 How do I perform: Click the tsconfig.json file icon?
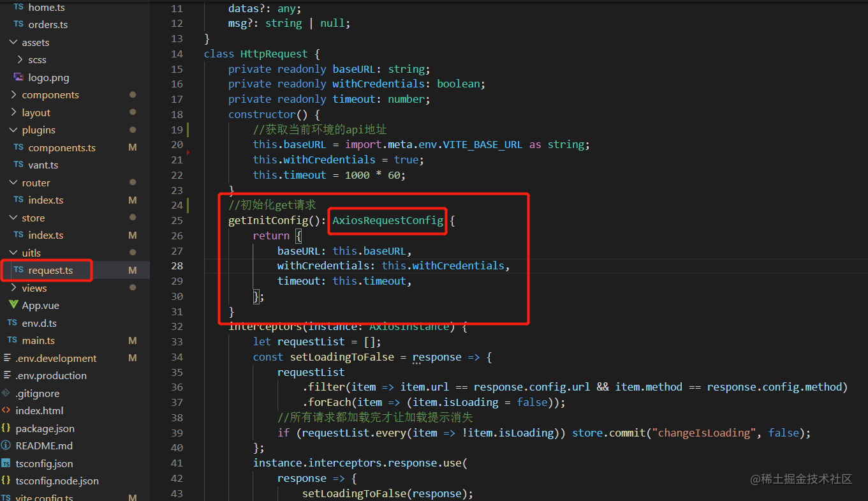click(x=6, y=463)
